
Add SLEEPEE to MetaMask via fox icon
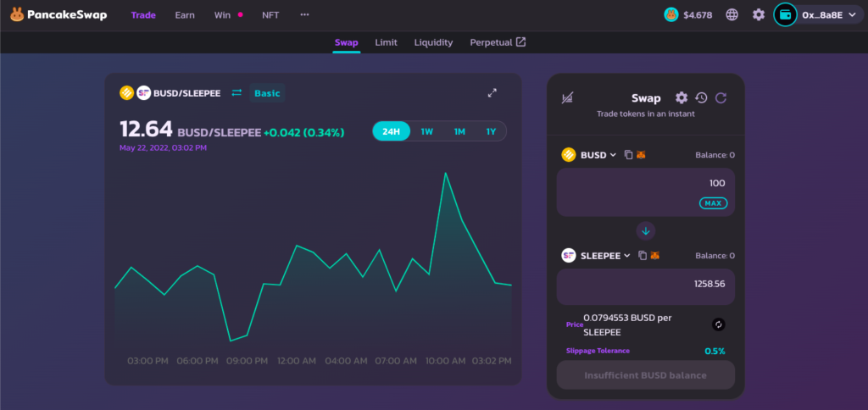point(655,256)
